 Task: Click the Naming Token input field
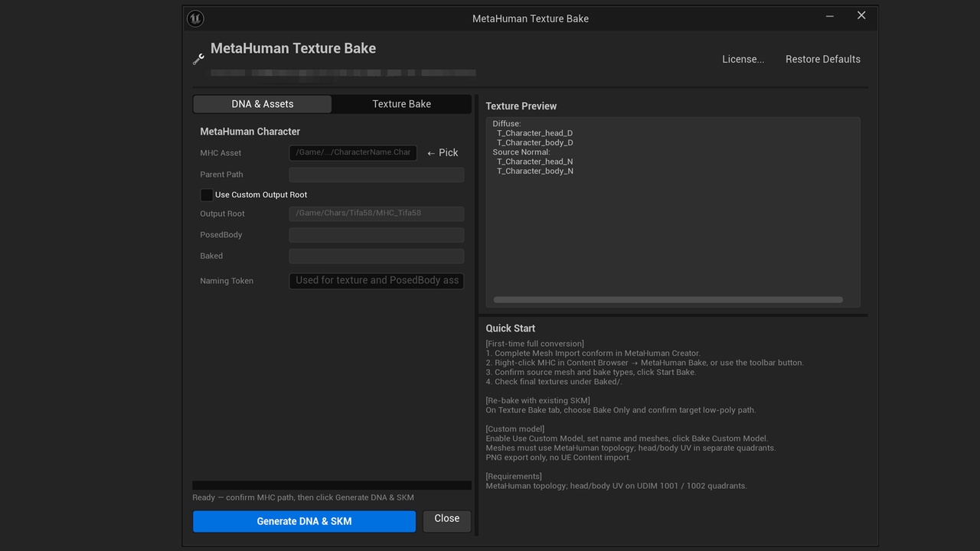[377, 281]
